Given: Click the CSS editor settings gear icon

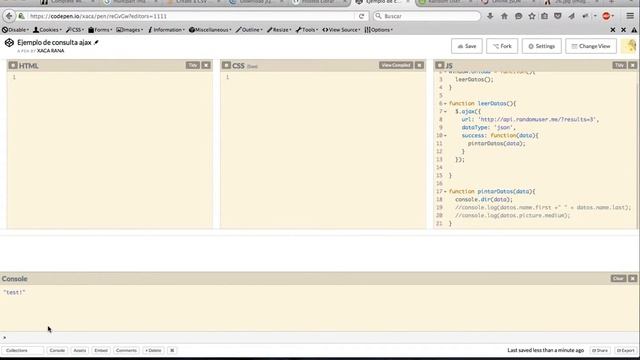Looking at the screenshot, I should [x=227, y=65].
